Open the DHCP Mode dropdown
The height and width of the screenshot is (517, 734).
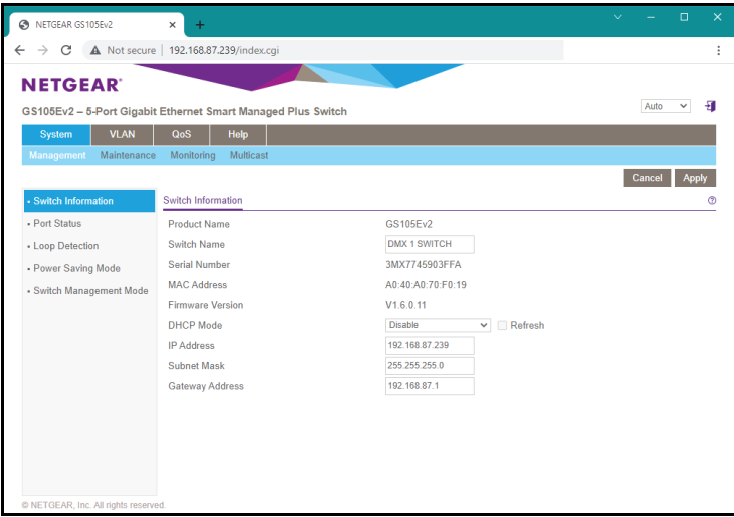click(437, 325)
